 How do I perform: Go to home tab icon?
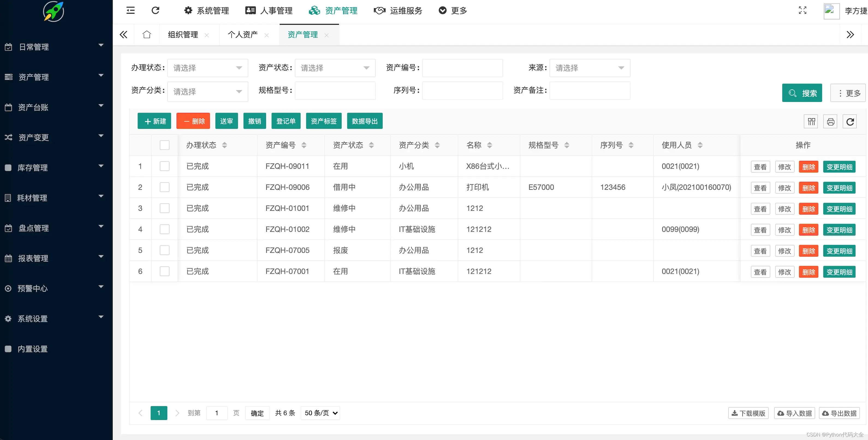tap(147, 35)
